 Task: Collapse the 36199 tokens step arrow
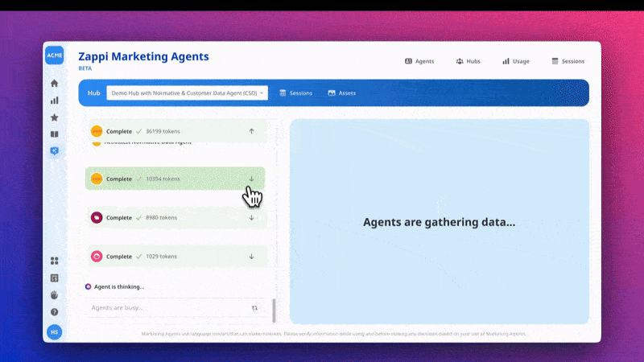coord(251,131)
